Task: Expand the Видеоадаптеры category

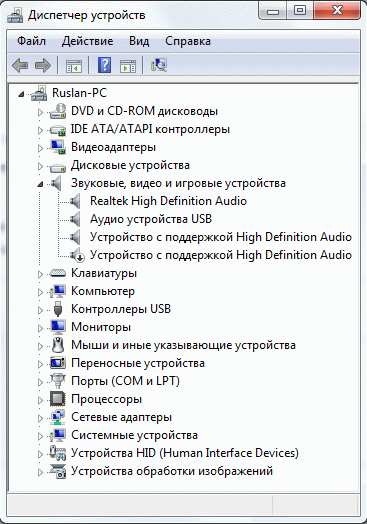Action: tap(40, 148)
